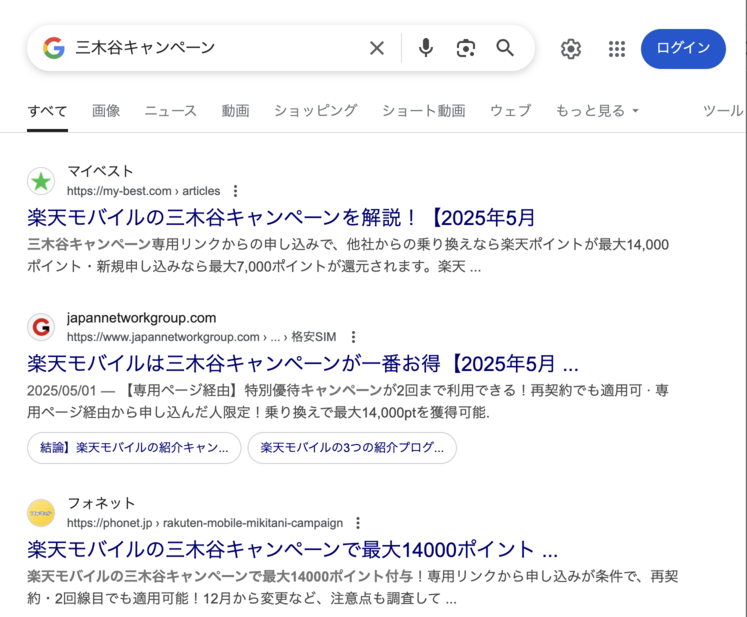Submit search with magnifying glass icon
747x617 pixels.
coord(505,48)
